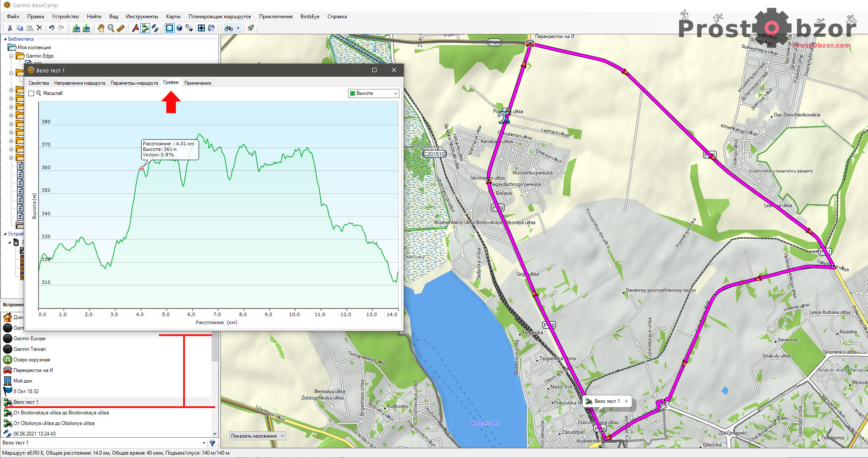Enable the Масштаб checkbox
Screen dimensions: 868x458
tap(31, 93)
